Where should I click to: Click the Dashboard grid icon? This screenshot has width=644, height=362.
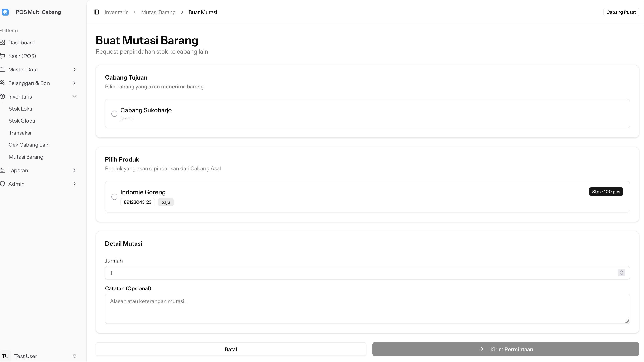2,42
